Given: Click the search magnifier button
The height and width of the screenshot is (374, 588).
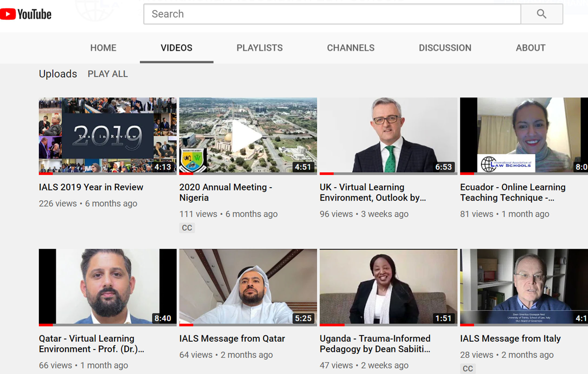Looking at the screenshot, I should 542,14.
